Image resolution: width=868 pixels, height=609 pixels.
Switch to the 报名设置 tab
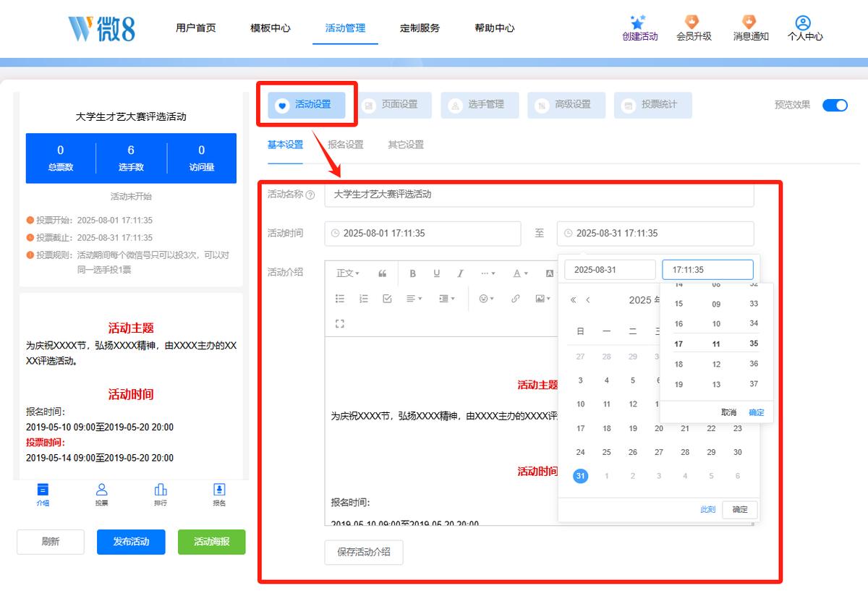point(346,145)
